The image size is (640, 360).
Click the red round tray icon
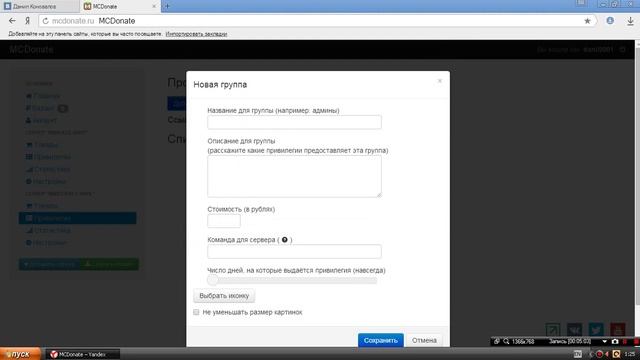599,354
